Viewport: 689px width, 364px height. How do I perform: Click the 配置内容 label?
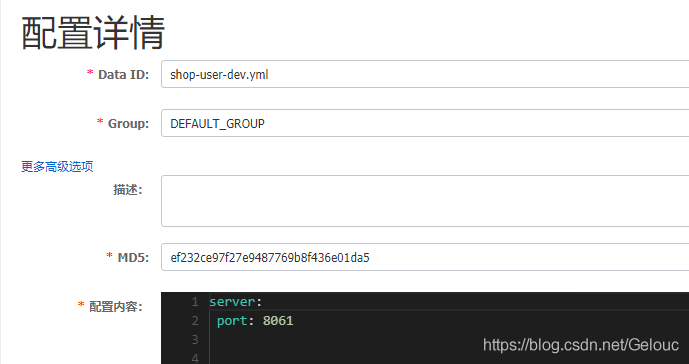(x=116, y=306)
